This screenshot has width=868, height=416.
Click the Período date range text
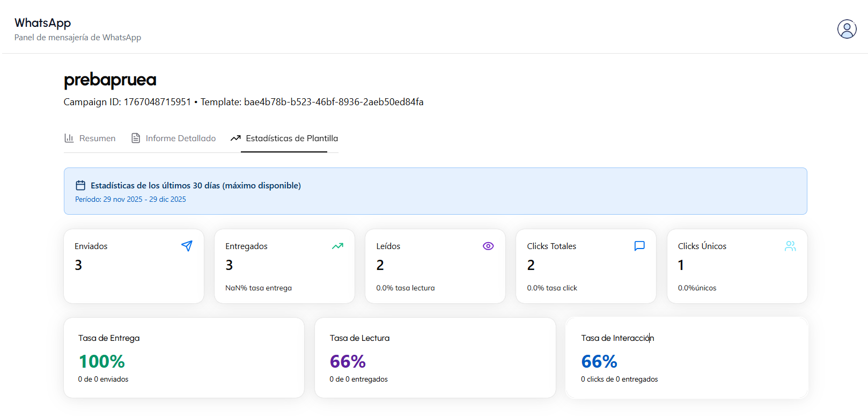point(130,199)
